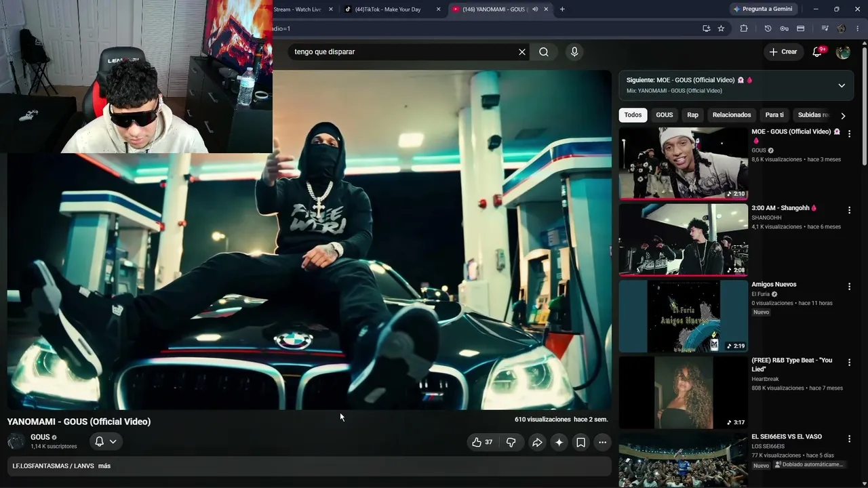Open Chrome history toolbar icon
This screenshot has height=488, width=868.
pyautogui.click(x=768, y=28)
